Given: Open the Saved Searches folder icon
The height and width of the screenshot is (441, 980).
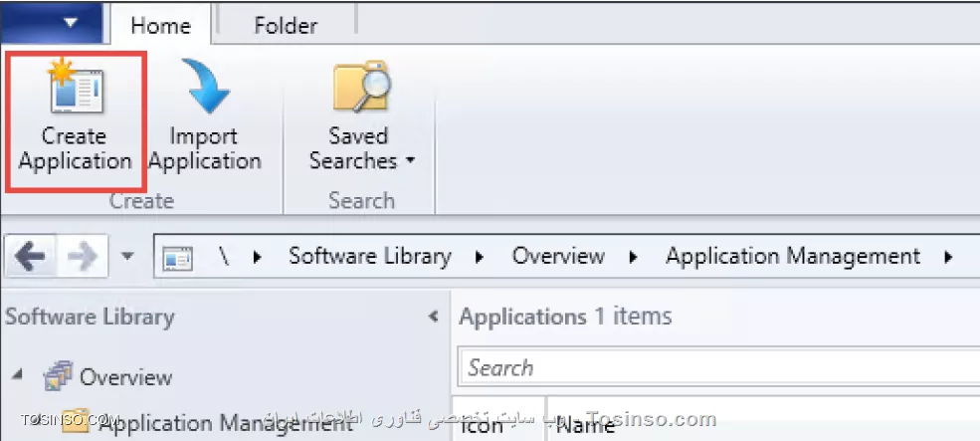Looking at the screenshot, I should (x=362, y=87).
